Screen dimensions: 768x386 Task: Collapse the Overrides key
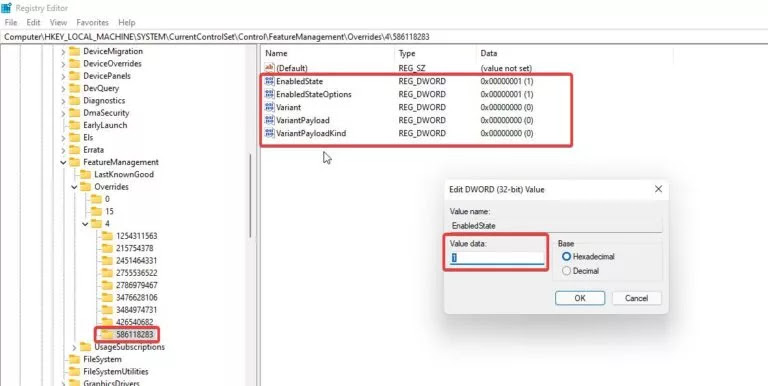(74, 187)
